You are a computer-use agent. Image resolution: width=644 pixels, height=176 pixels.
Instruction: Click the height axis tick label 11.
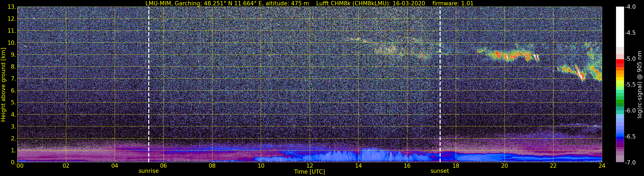tap(12, 31)
